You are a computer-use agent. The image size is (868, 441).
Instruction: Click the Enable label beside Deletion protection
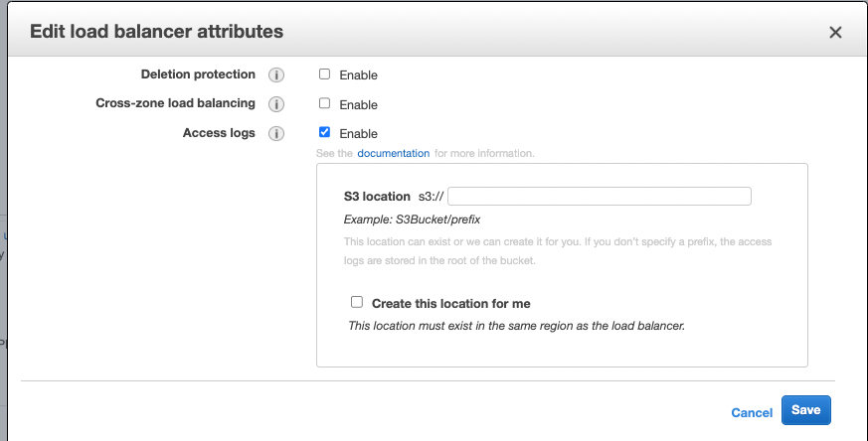point(358,75)
